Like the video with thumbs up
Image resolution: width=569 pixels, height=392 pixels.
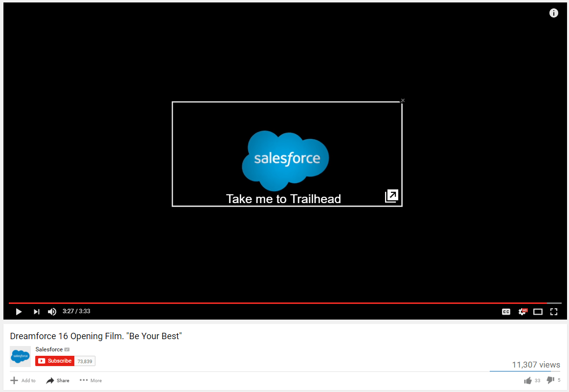(529, 380)
